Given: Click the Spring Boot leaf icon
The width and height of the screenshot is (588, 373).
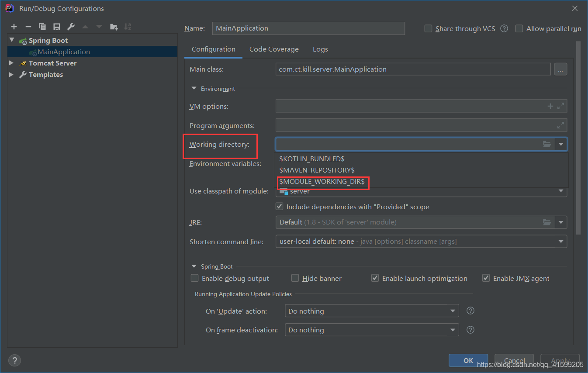Looking at the screenshot, I should 23,41.
